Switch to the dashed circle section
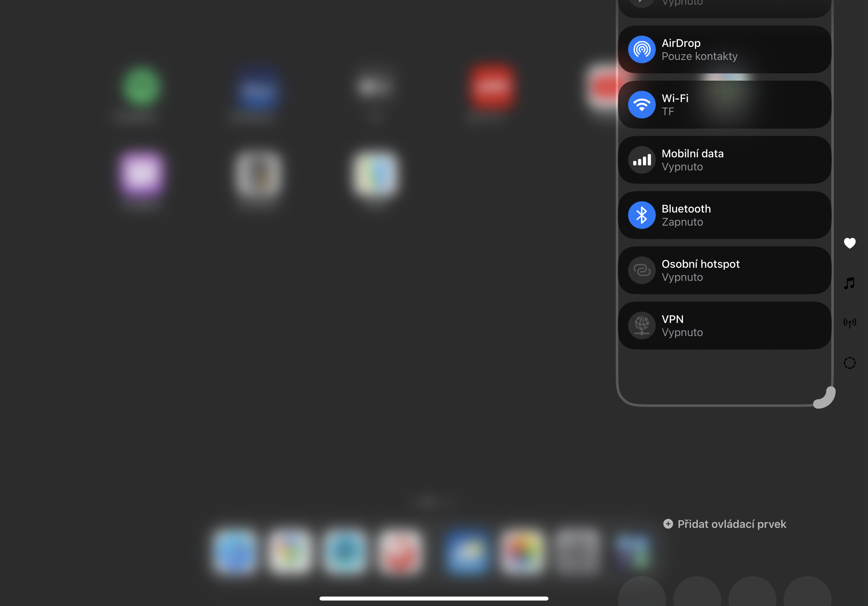This screenshot has height=606, width=868. pos(849,362)
